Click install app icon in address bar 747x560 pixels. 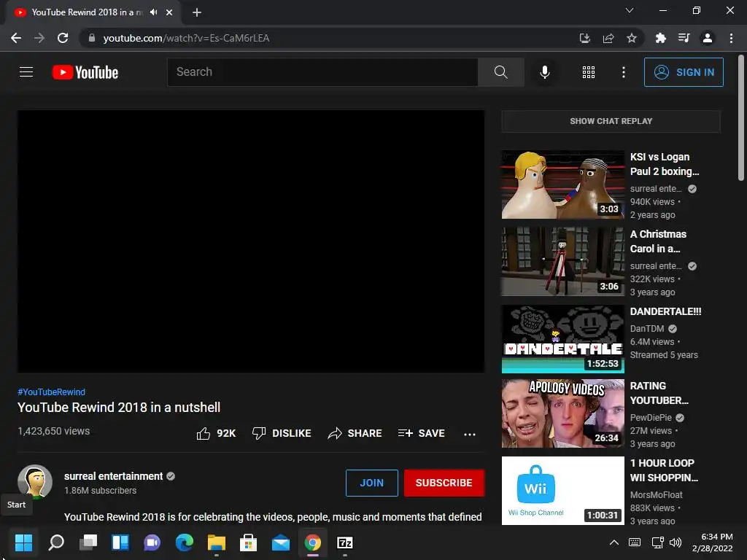point(585,38)
